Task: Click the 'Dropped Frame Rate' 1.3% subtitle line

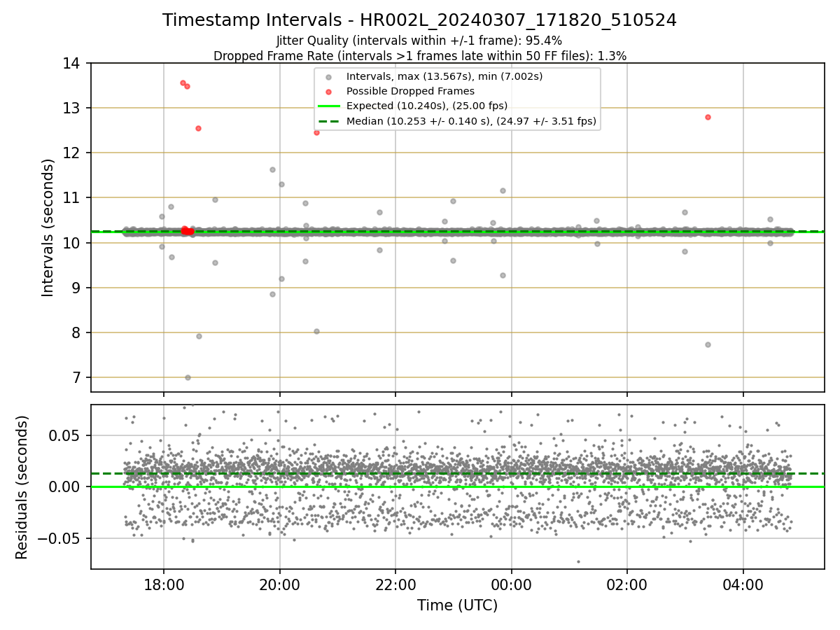Action: point(419,55)
